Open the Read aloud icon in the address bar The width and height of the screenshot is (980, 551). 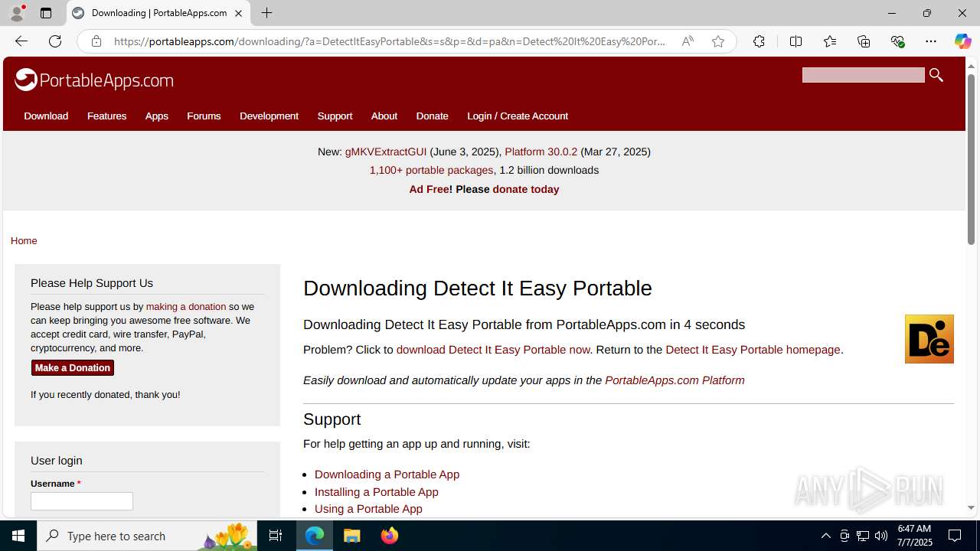click(x=688, y=41)
